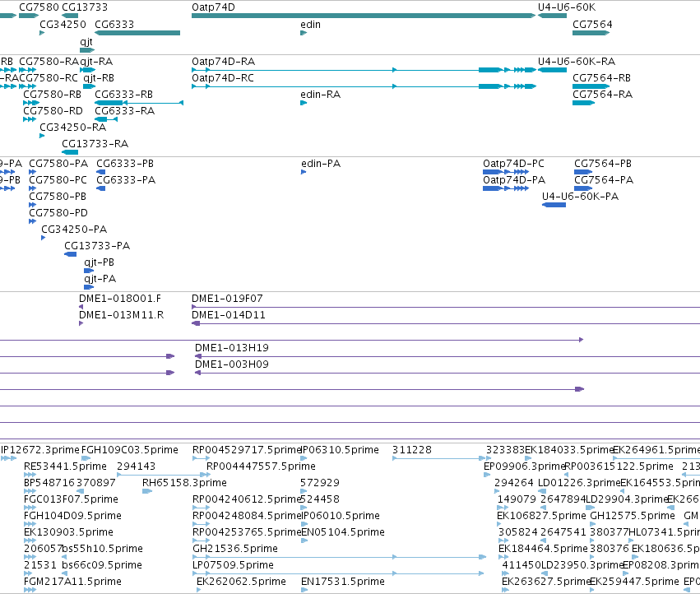Click transcript CG7580-RD
700x594 pixels.
pos(30,119)
